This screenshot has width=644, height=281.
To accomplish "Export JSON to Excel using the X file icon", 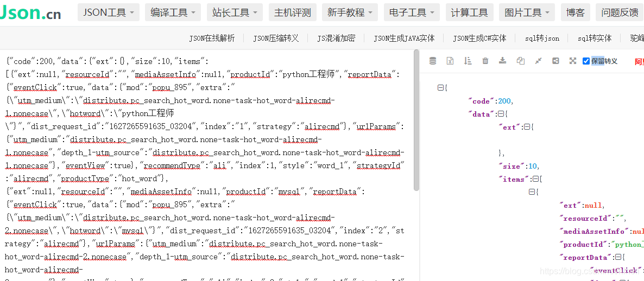I will [x=450, y=61].
